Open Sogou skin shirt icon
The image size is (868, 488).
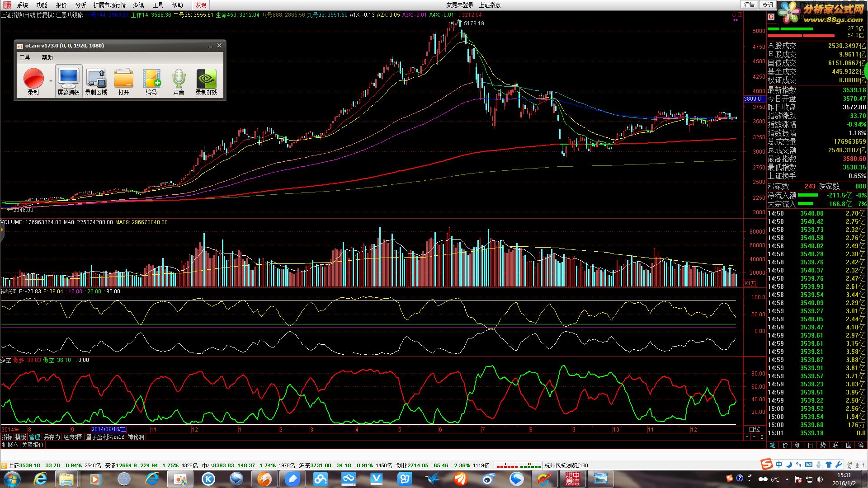coord(829,465)
